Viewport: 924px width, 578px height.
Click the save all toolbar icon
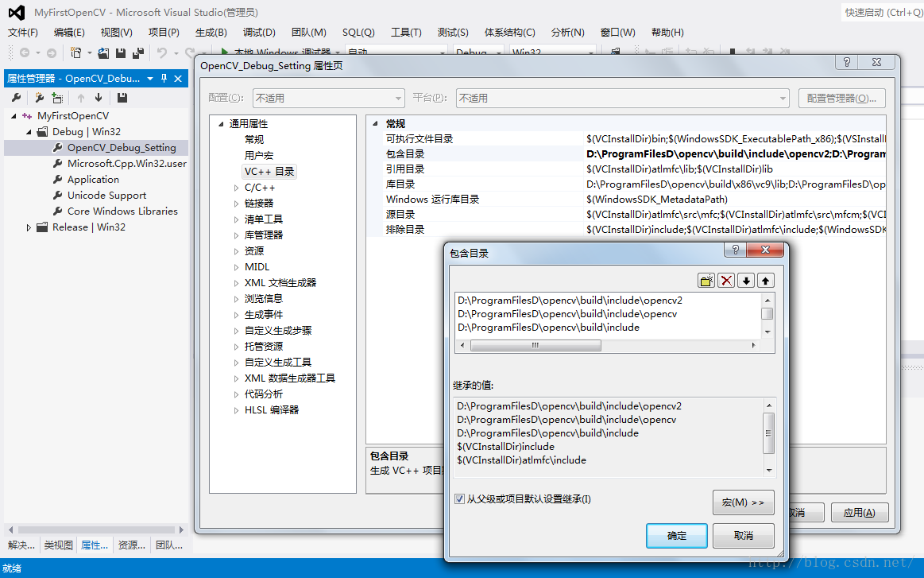point(138,52)
